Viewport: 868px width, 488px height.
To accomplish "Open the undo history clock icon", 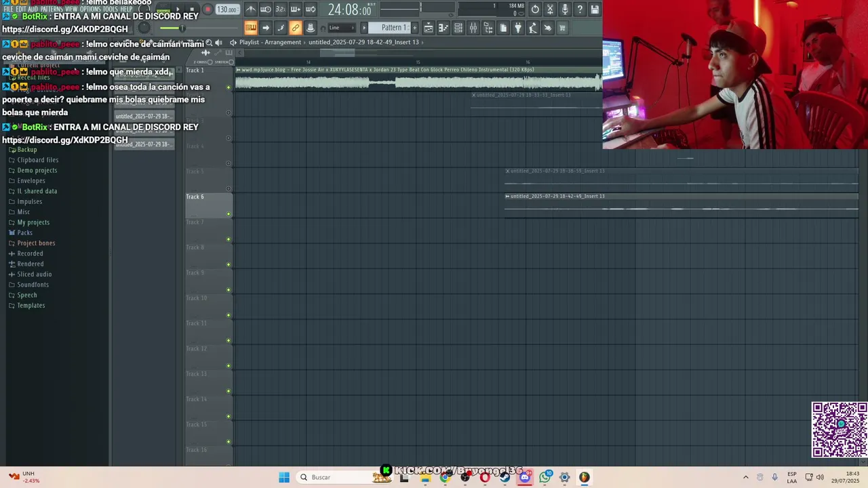I will [535, 9].
